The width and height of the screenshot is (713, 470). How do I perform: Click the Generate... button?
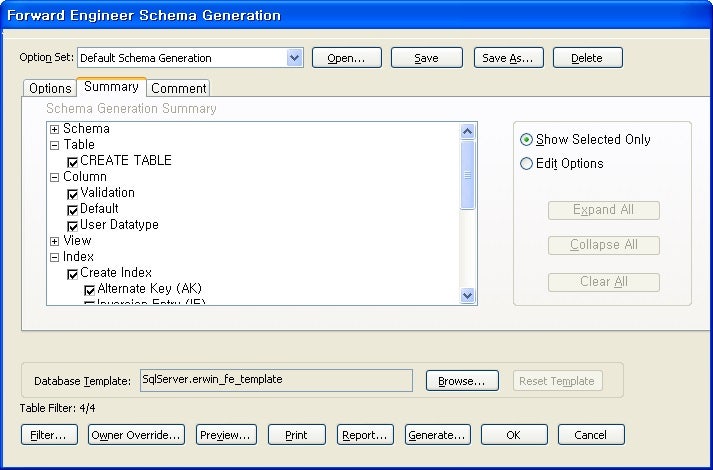click(x=438, y=435)
